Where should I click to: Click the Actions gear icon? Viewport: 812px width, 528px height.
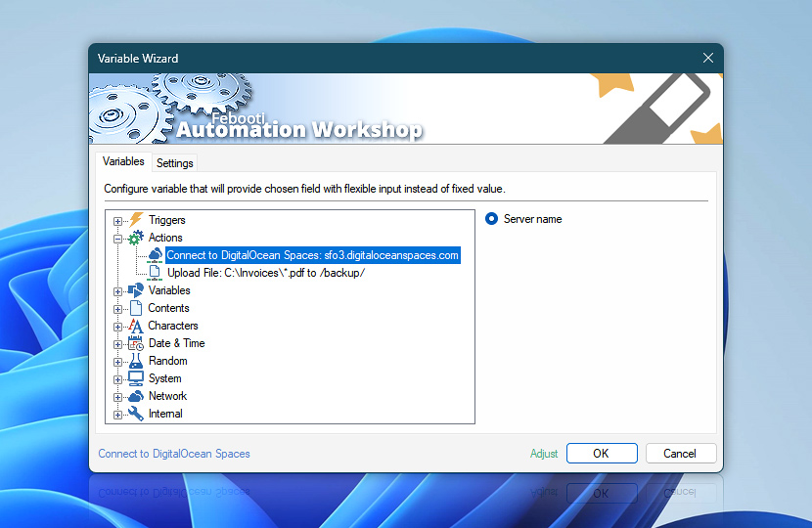click(136, 238)
